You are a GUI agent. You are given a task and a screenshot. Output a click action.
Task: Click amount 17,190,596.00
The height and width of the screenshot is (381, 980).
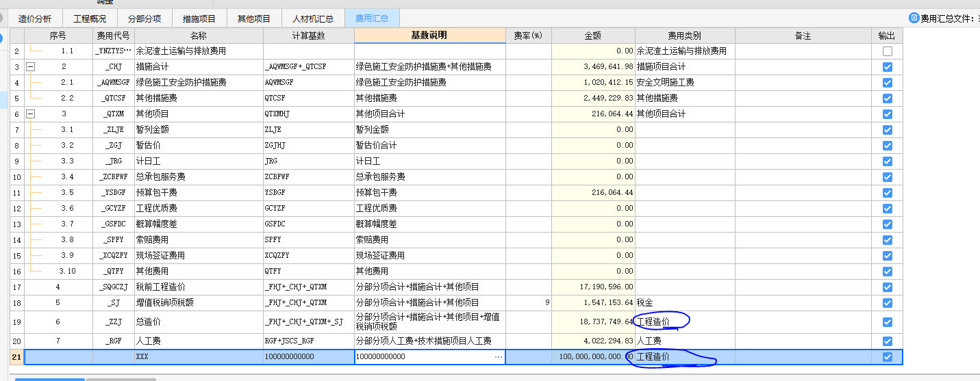[x=593, y=287]
